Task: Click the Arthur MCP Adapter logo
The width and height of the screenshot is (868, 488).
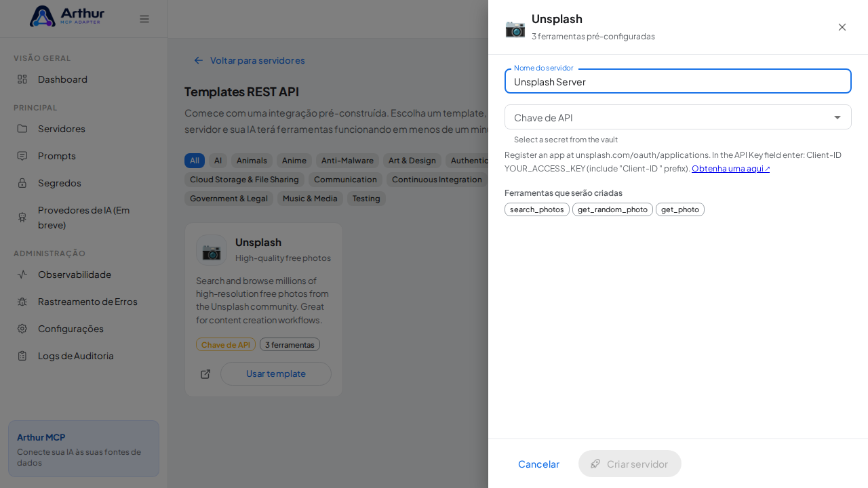Action: tap(66, 16)
